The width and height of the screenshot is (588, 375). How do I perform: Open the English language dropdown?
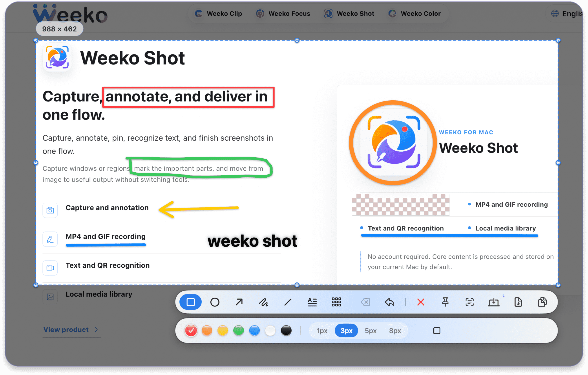click(566, 14)
